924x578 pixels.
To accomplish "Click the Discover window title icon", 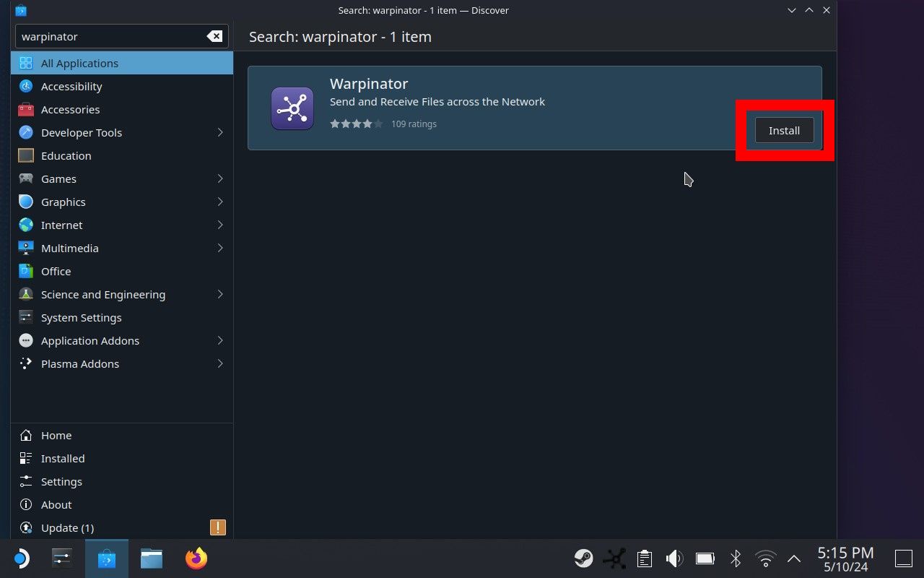I will (21, 10).
